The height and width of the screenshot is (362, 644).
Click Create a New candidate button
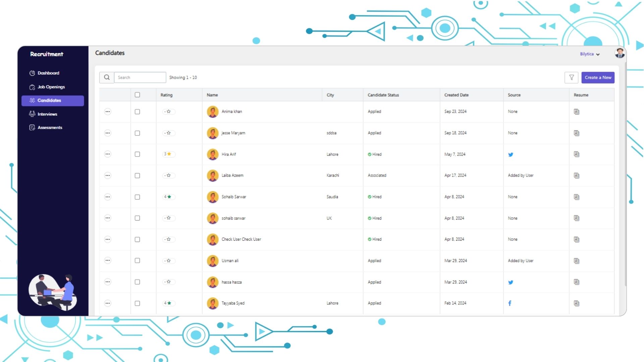pos(598,77)
